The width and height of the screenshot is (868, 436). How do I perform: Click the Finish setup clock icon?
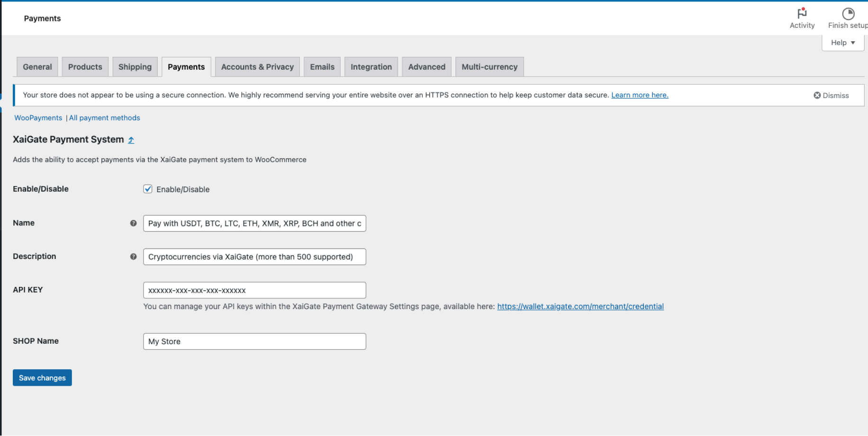pos(848,13)
